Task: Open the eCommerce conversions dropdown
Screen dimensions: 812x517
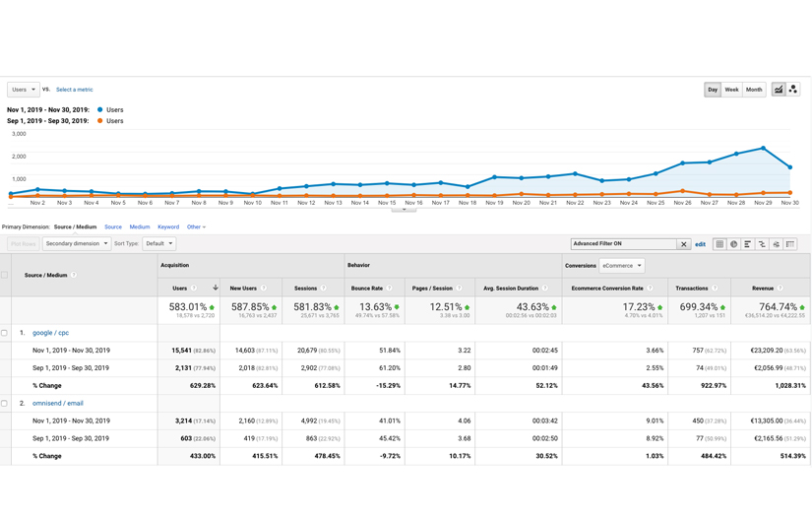Action: coord(622,265)
